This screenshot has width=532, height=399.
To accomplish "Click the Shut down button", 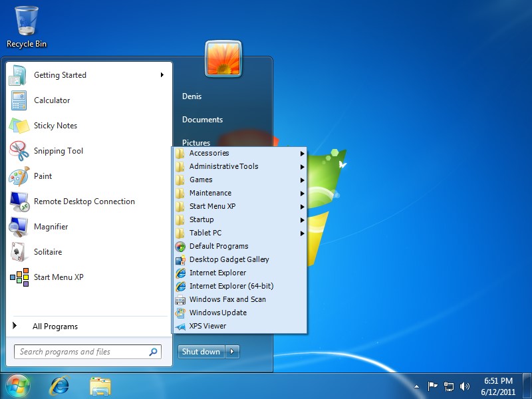I will [x=201, y=352].
